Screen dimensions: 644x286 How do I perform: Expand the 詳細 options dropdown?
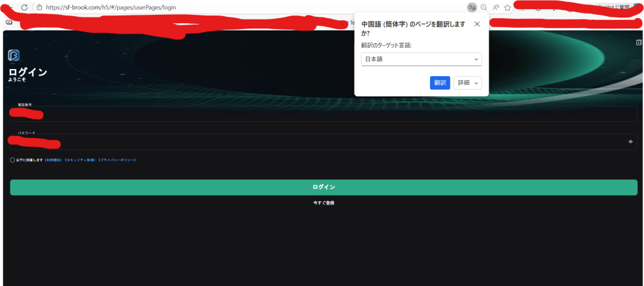pyautogui.click(x=468, y=83)
